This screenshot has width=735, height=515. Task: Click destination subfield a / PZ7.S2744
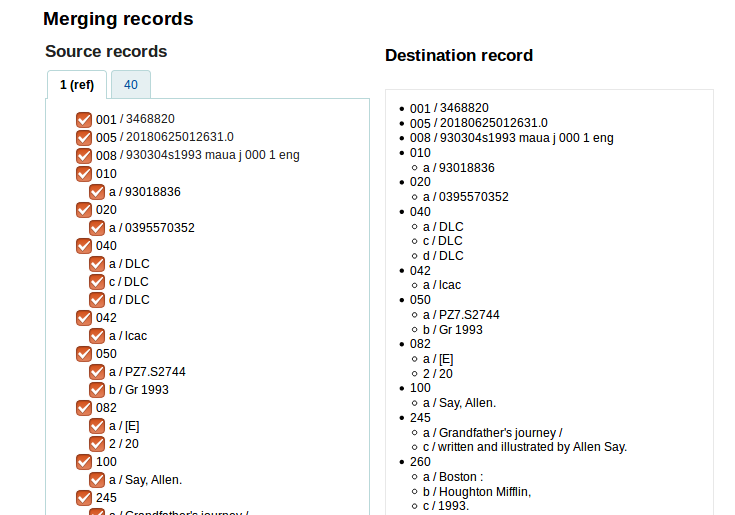461,315
